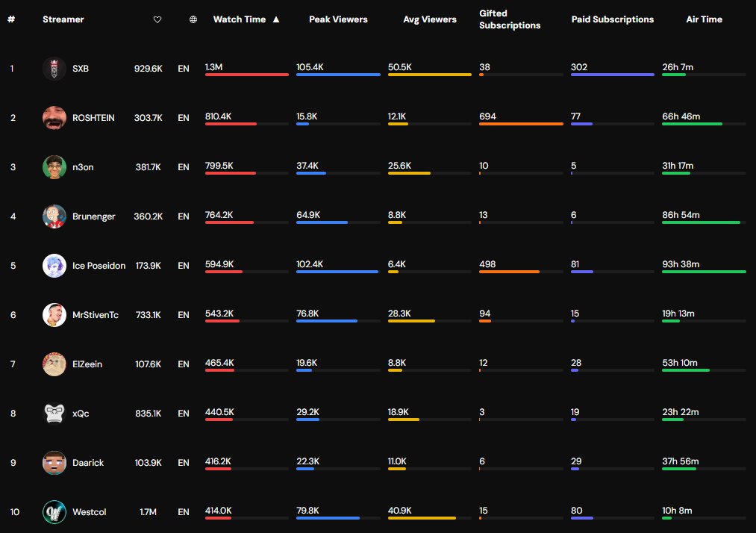Click MrStivenTc's language tag EN
Image resolution: width=756 pixels, height=533 pixels.
coord(183,314)
